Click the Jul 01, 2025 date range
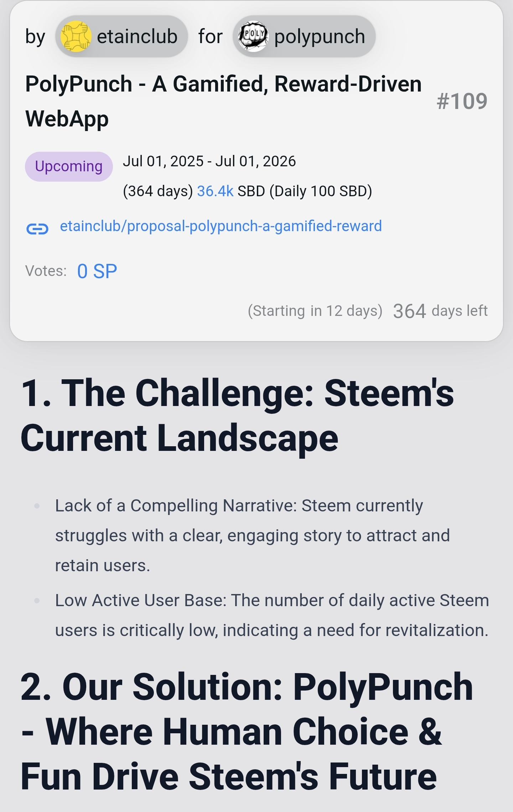The width and height of the screenshot is (513, 812). [x=209, y=161]
